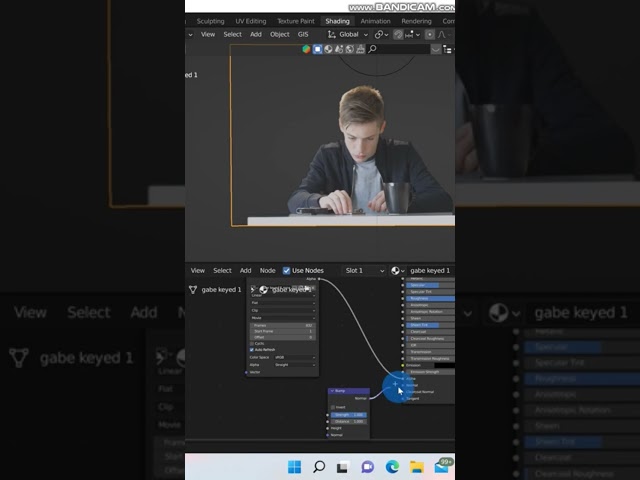Viewport: 640px width, 480px height.
Task: Open the Slot 1 dropdown
Action: pyautogui.click(x=364, y=271)
